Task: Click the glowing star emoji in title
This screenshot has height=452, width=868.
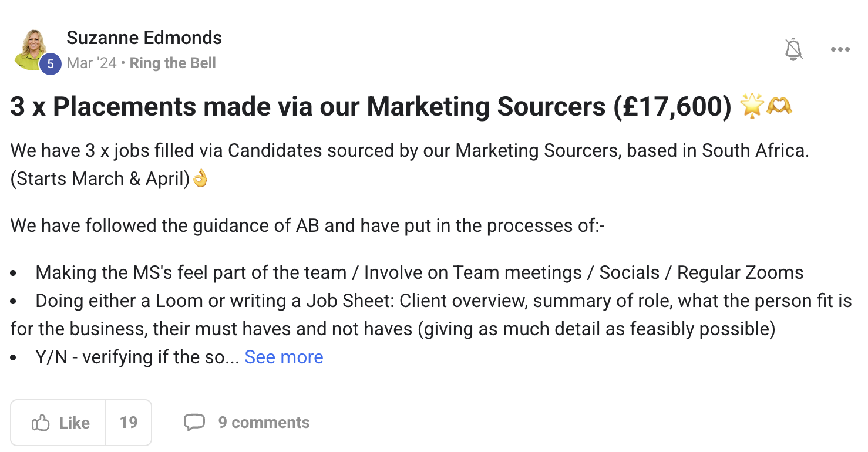Action: pos(751,107)
